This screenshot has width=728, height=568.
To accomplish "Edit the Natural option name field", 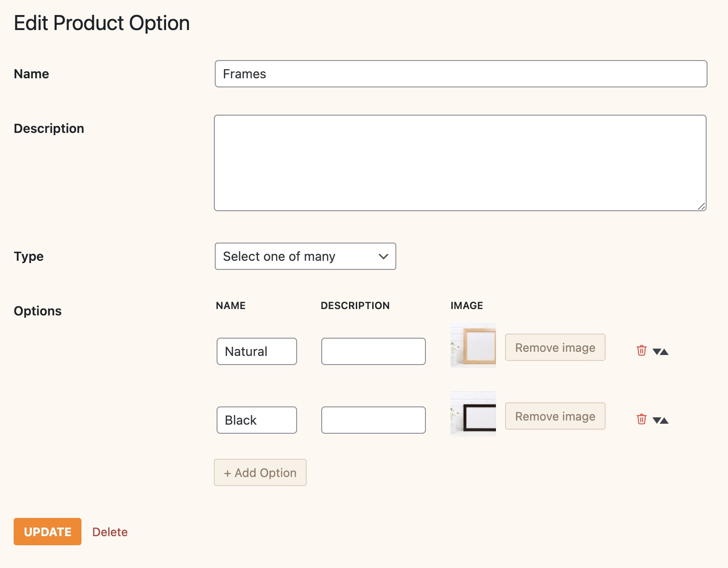I will [x=257, y=351].
